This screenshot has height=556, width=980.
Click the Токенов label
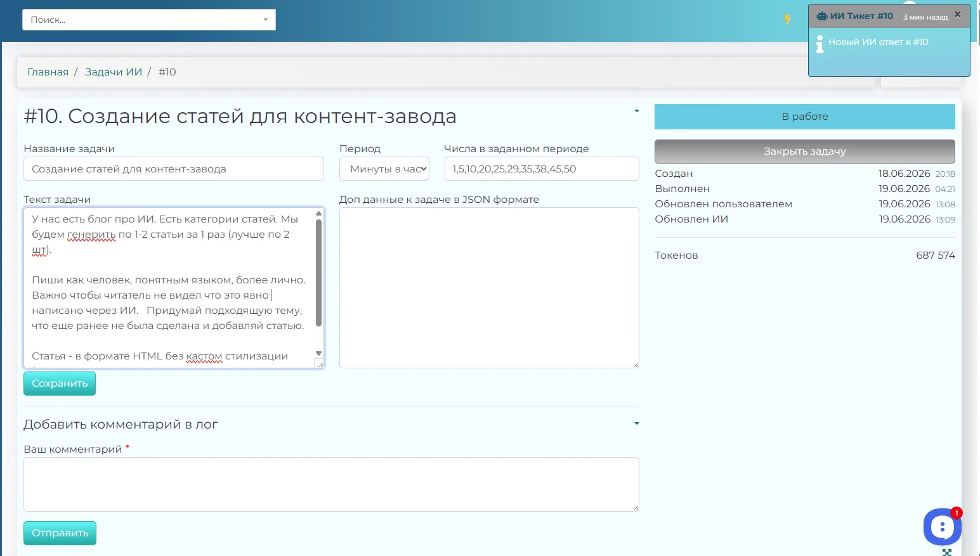pos(676,255)
